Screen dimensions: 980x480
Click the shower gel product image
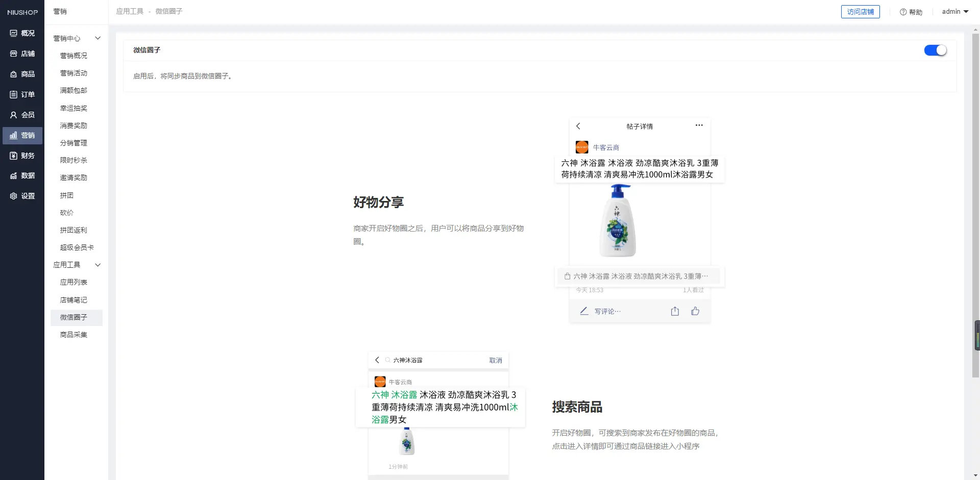pos(618,221)
